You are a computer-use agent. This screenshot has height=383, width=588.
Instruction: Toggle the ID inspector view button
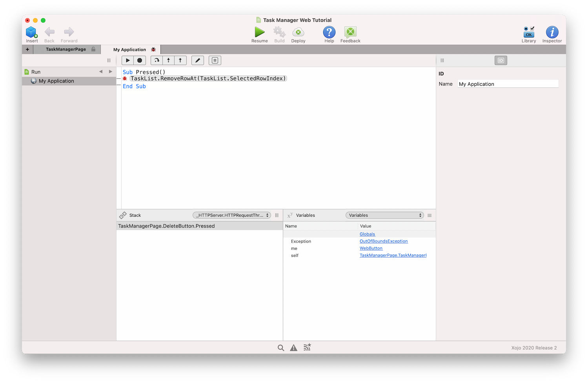(501, 60)
